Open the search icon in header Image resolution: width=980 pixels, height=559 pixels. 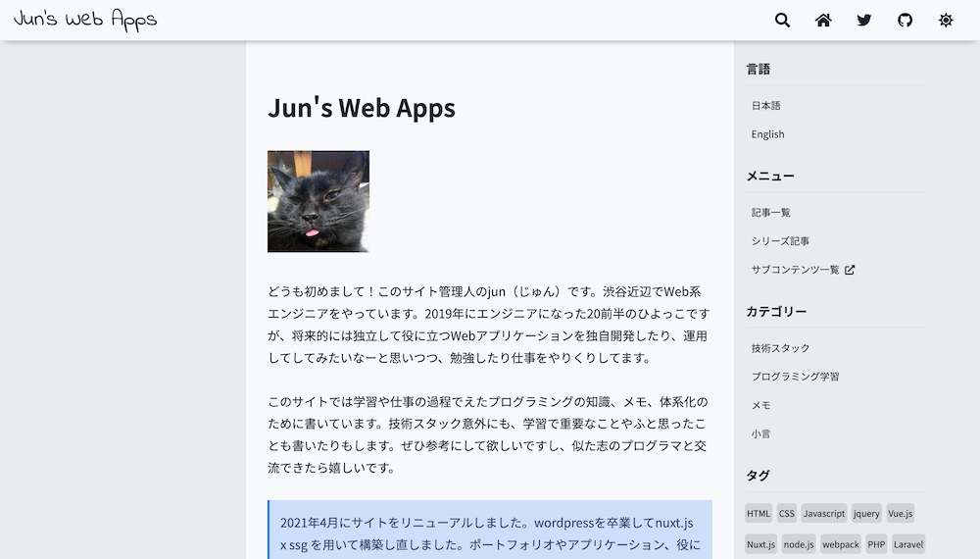tap(782, 20)
